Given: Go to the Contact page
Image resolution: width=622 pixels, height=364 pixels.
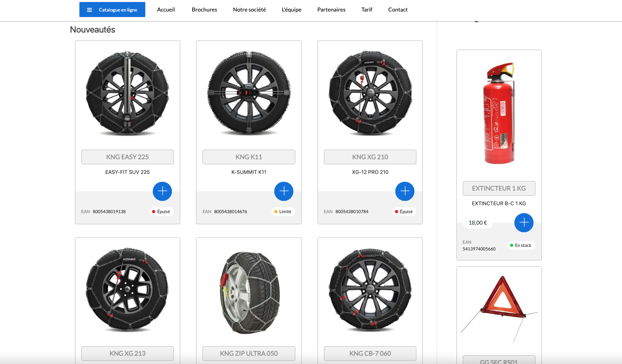Looking at the screenshot, I should 398,10.
